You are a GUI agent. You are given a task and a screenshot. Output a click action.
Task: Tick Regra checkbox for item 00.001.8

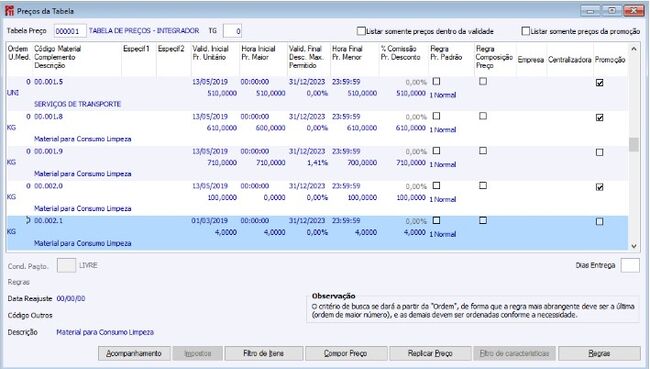tap(436, 116)
